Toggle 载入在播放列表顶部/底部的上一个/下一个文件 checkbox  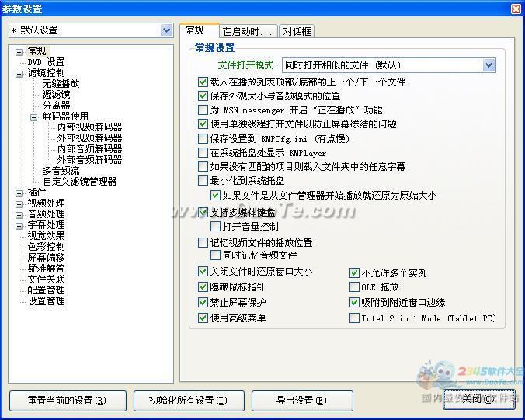click(203, 82)
